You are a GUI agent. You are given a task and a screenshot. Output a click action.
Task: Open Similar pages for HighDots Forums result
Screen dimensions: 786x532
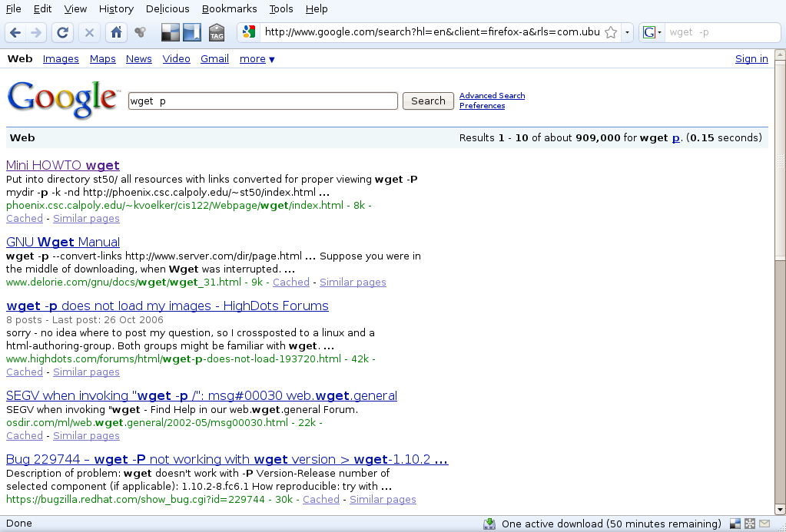[x=86, y=372]
